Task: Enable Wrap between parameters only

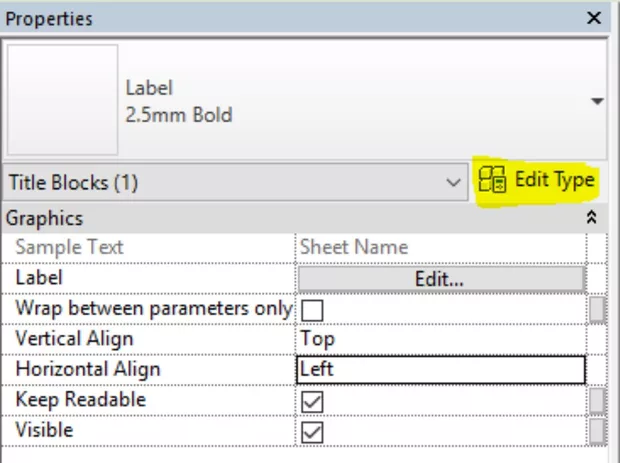Action: coord(313,310)
